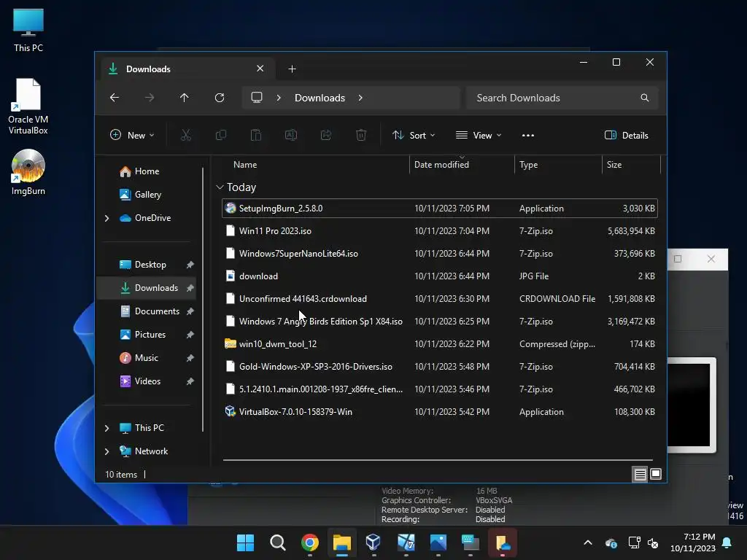747x560 pixels.
Task: Click the Copy icon in toolbar
Action: coord(221,135)
